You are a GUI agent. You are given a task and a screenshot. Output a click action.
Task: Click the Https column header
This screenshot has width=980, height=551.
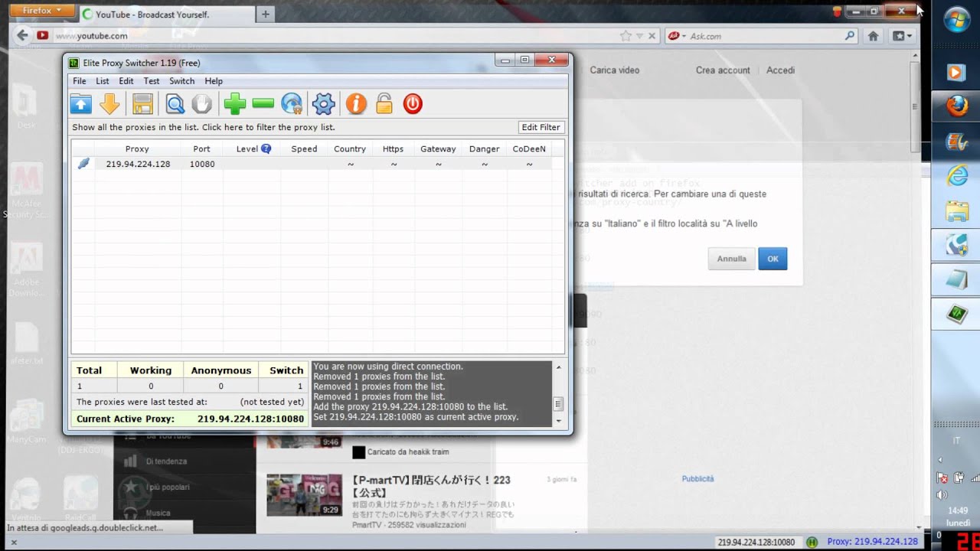click(393, 148)
